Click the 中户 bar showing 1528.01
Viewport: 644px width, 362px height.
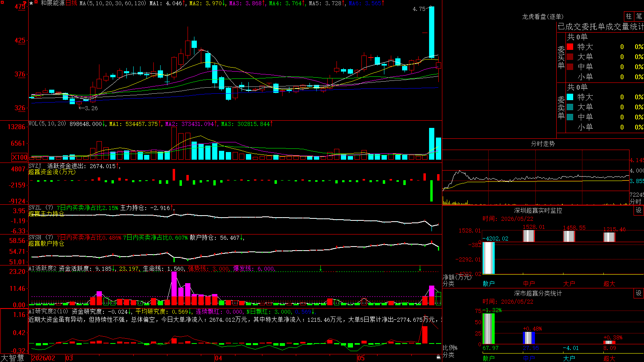coord(528,236)
